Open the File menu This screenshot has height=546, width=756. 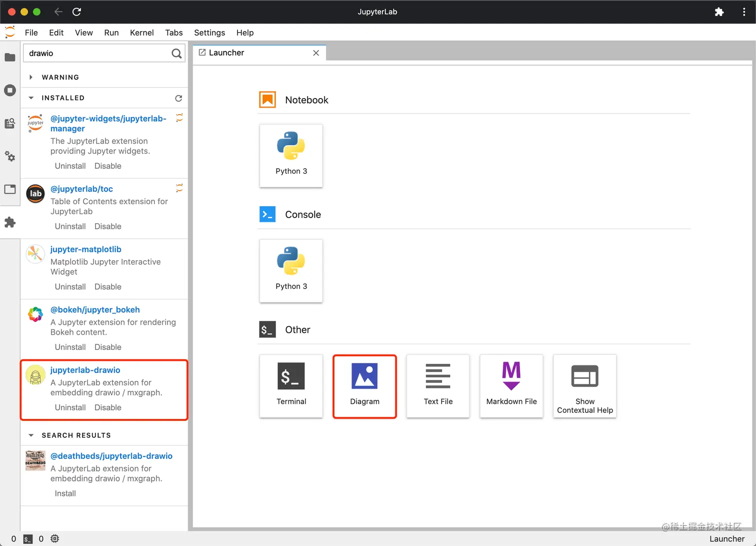click(31, 33)
